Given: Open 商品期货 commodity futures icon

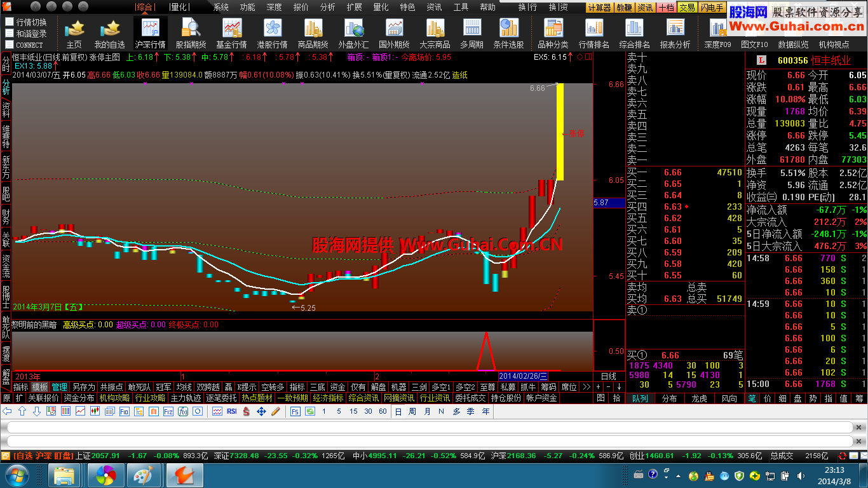Looking at the screenshot, I should point(313,34).
